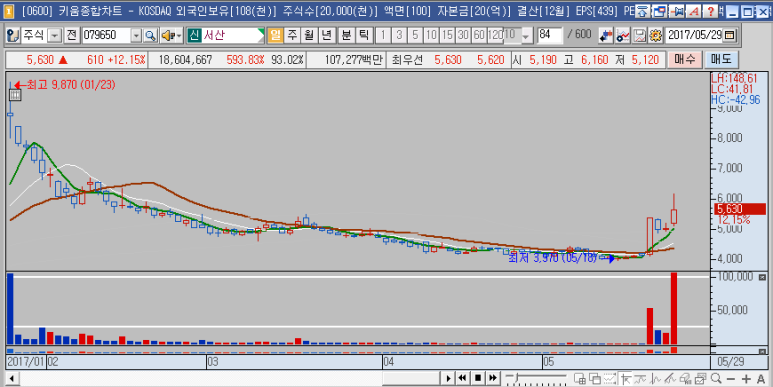
Task: Toggle the 전 button next to 주식
Action: [72, 35]
